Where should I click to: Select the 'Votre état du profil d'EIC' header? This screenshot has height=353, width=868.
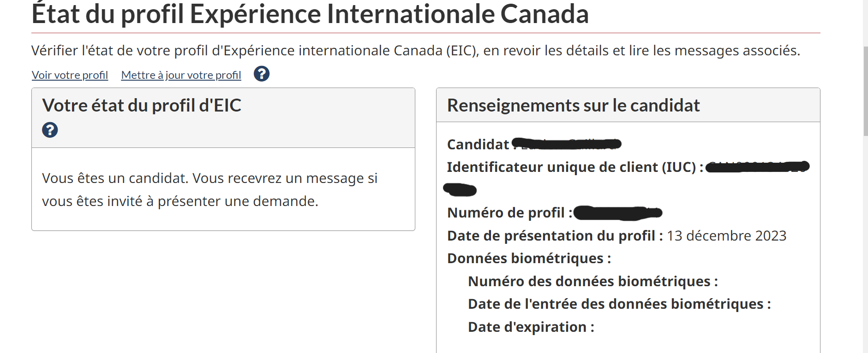point(144,105)
